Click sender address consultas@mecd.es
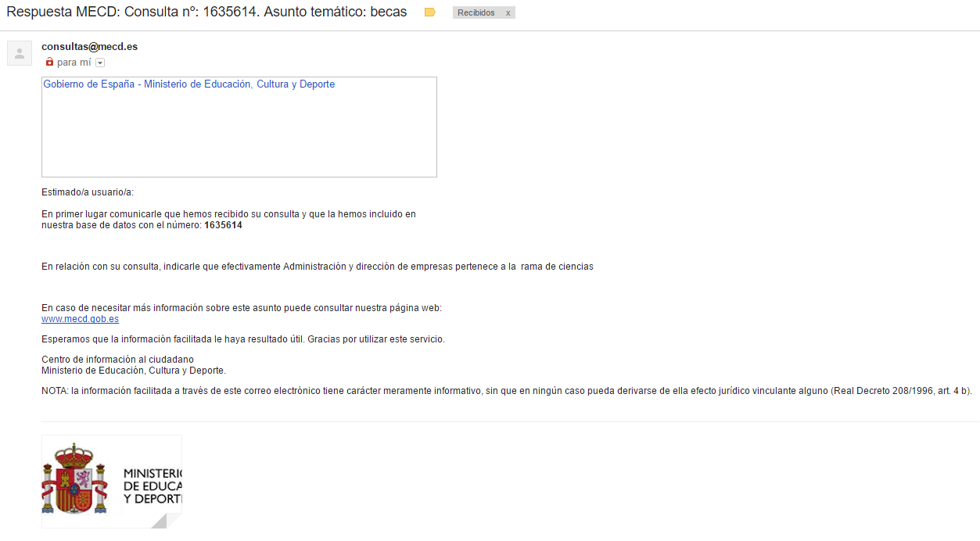The image size is (980, 541). coord(89,47)
